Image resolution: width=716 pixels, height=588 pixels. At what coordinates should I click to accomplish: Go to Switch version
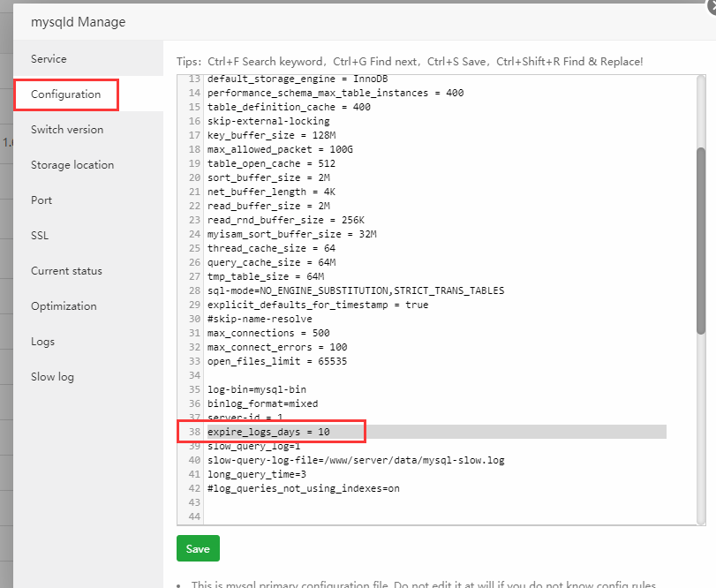pos(67,130)
